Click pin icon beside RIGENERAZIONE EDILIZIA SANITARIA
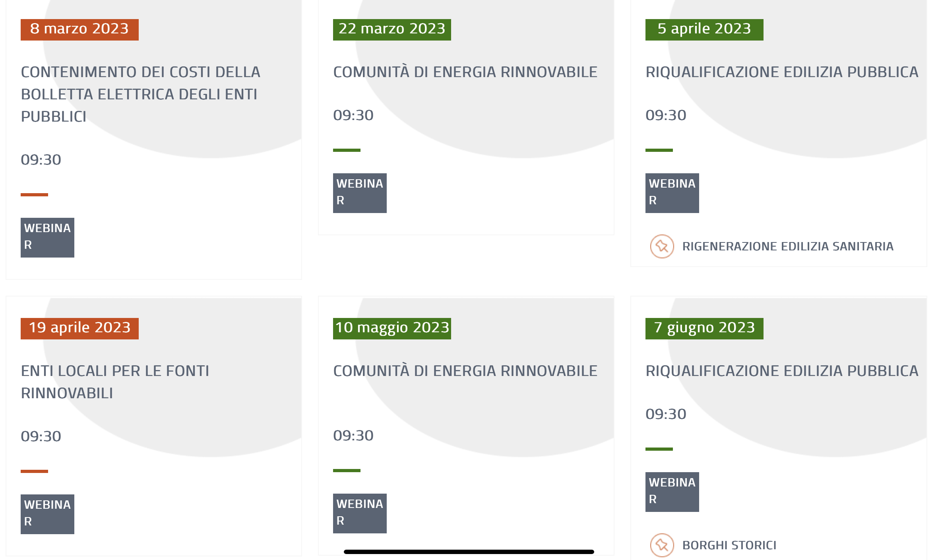This screenshot has width=938, height=560. tap(662, 246)
